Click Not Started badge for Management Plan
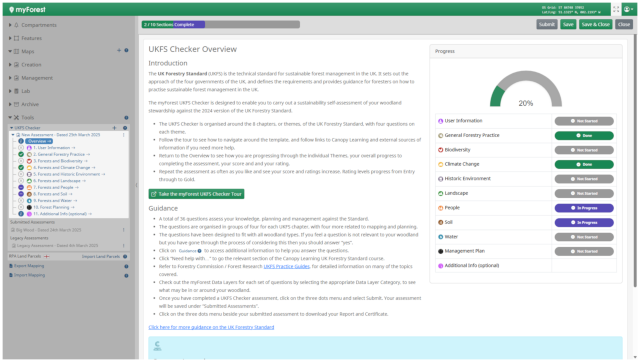The height and width of the screenshot is (362, 640). pyautogui.click(x=584, y=251)
